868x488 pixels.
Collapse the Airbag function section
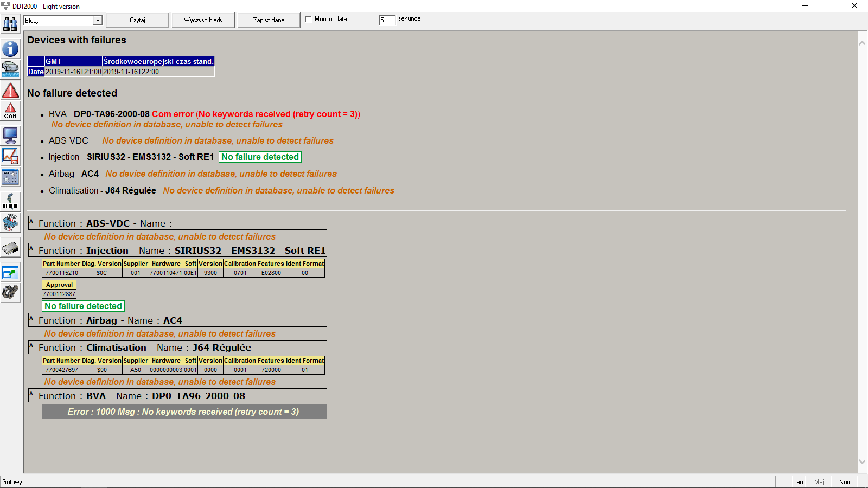coord(31,319)
